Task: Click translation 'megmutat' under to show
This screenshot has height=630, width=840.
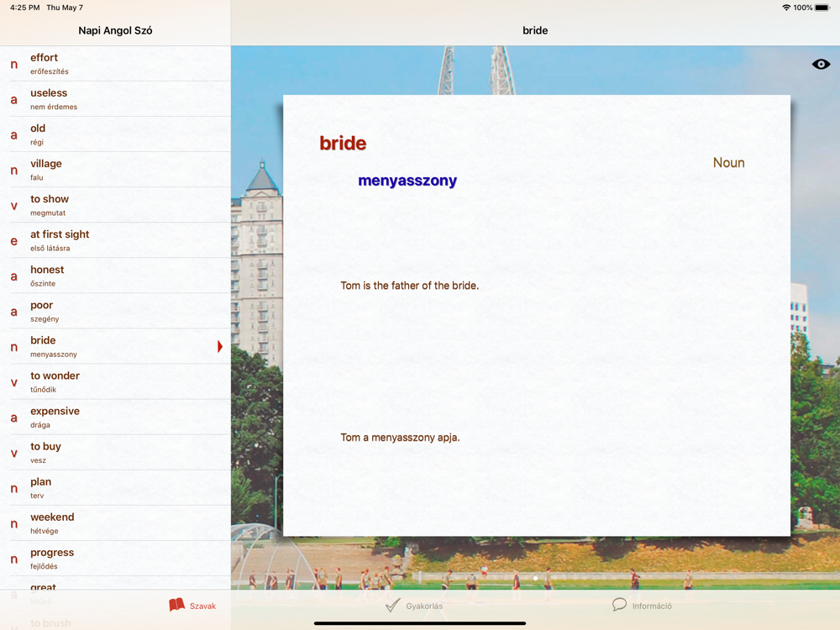Action: tap(48, 213)
